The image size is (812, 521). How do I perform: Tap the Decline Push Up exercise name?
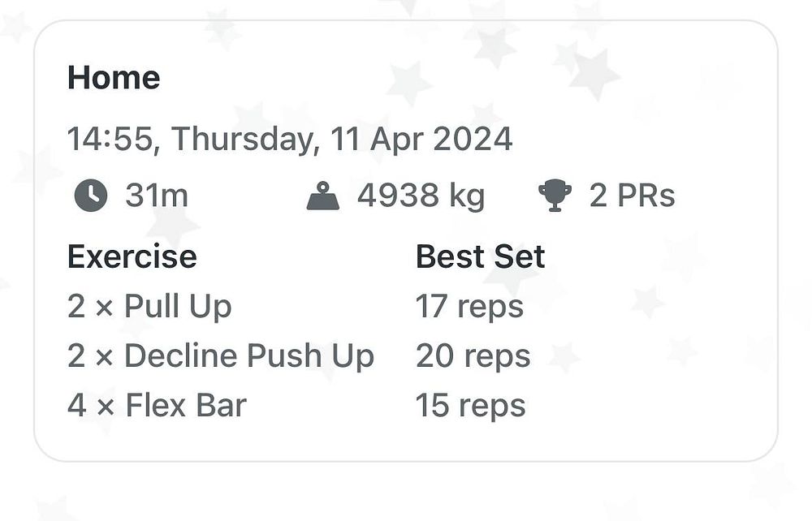pos(249,356)
